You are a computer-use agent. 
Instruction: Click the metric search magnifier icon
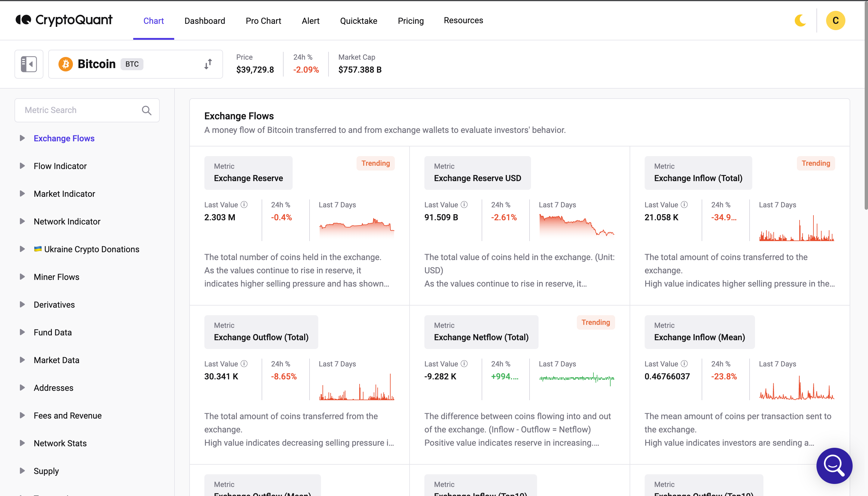pyautogui.click(x=147, y=110)
